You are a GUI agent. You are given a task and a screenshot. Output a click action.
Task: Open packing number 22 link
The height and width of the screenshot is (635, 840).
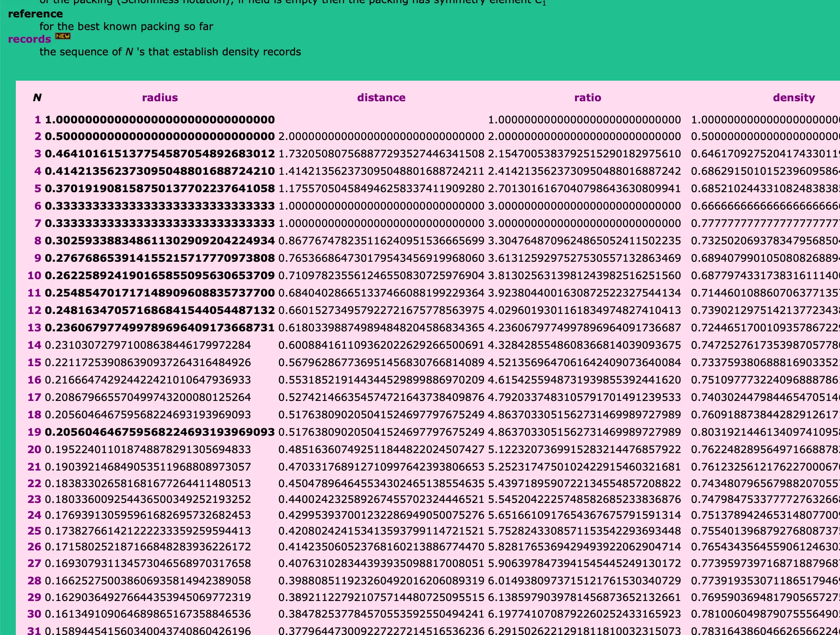34,484
